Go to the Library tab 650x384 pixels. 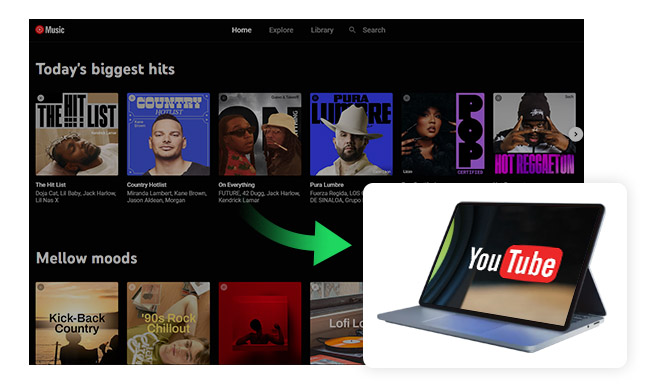point(322,30)
